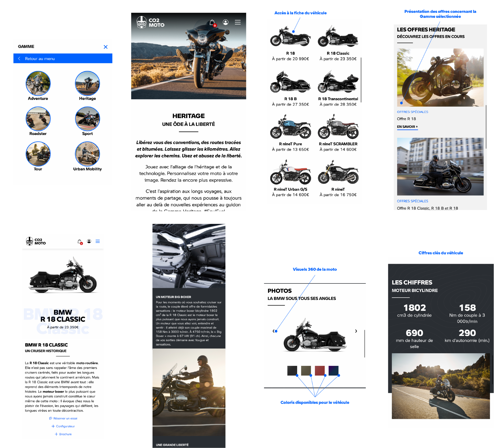Choose the Tour range circle
Viewport: 504px width, 448px height.
point(38,154)
